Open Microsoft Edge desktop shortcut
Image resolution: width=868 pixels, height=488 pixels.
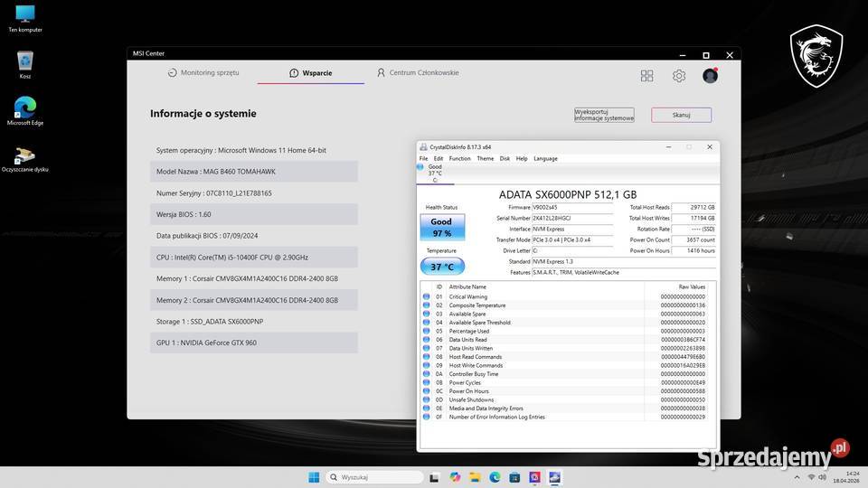pyautogui.click(x=24, y=108)
